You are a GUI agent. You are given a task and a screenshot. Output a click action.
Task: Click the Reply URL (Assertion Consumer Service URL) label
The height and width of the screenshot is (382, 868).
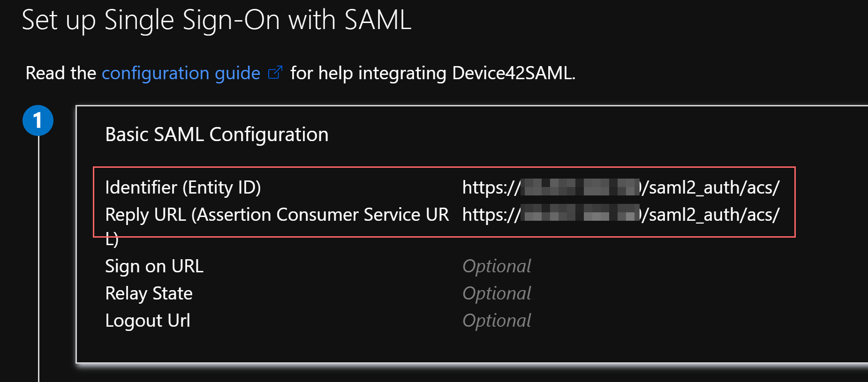(277, 215)
